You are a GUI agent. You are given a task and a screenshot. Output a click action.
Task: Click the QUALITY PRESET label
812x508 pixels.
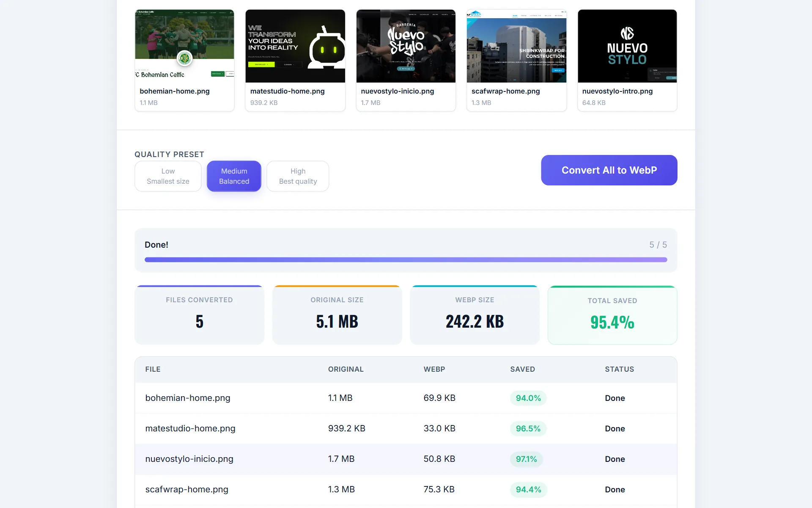tap(169, 155)
